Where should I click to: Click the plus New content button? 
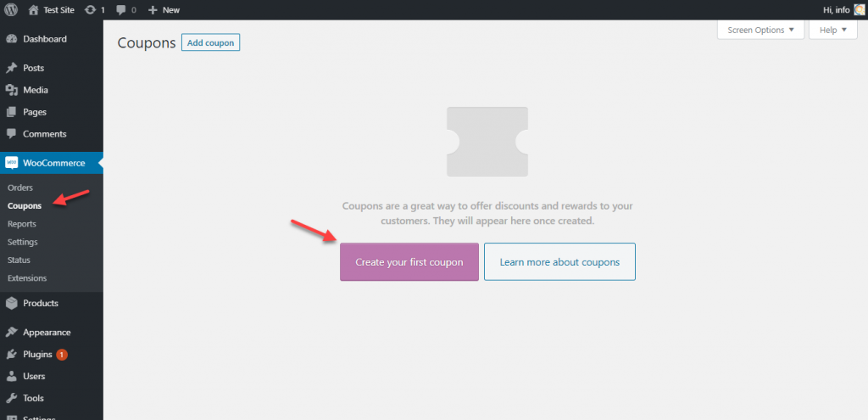pos(164,9)
